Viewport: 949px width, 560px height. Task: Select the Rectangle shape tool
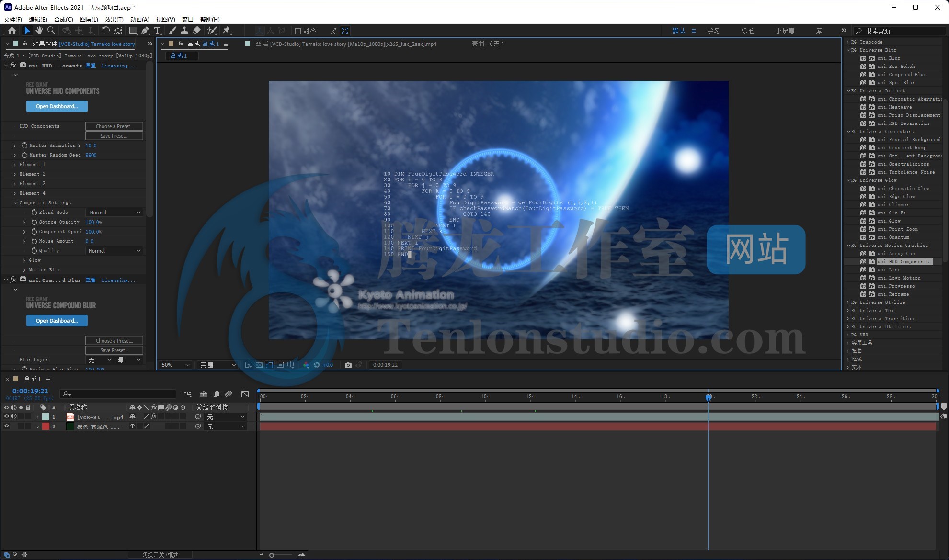pyautogui.click(x=133, y=31)
